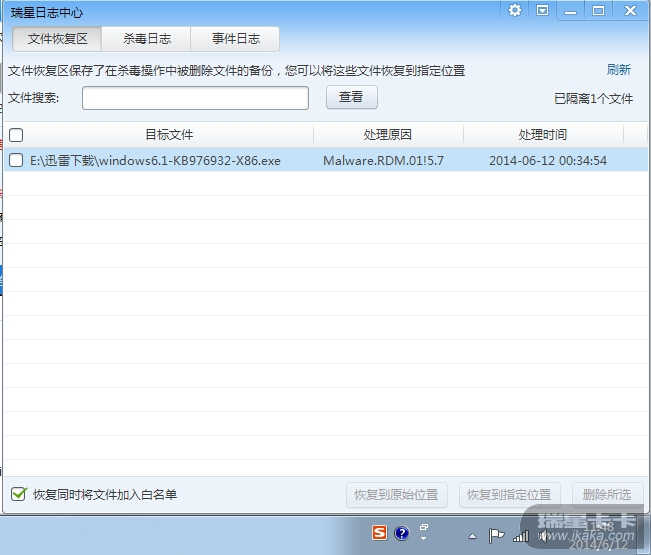The image size is (651, 555).
Task: Open the language bar options arrow
Action: pyautogui.click(x=423, y=538)
